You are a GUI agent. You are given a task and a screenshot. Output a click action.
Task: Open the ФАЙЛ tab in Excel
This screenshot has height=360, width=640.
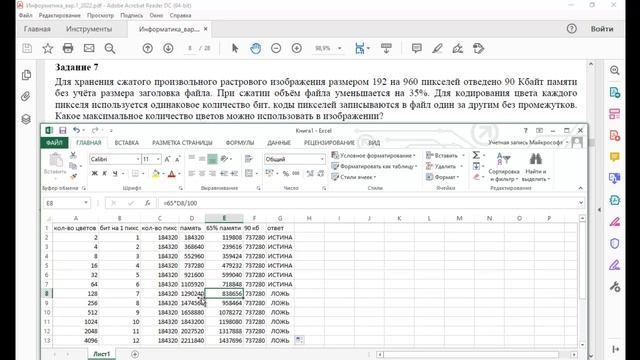54,142
